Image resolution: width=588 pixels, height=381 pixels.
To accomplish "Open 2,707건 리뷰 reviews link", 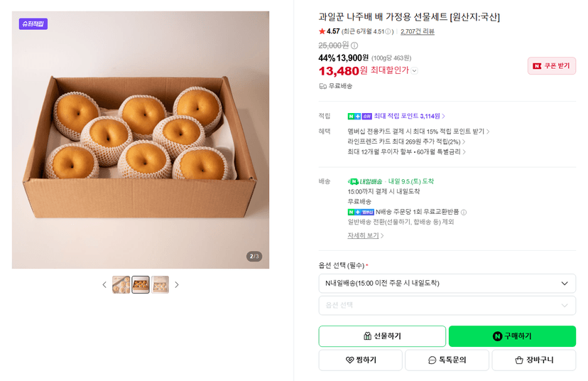I will (418, 31).
